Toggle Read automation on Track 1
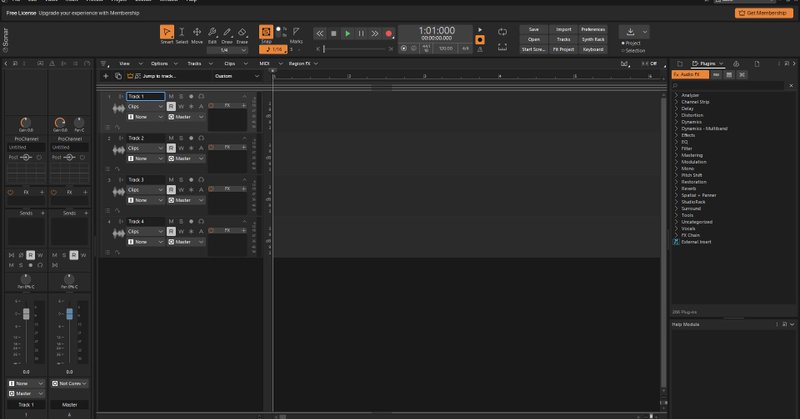The width and height of the screenshot is (800, 419). coord(171,106)
